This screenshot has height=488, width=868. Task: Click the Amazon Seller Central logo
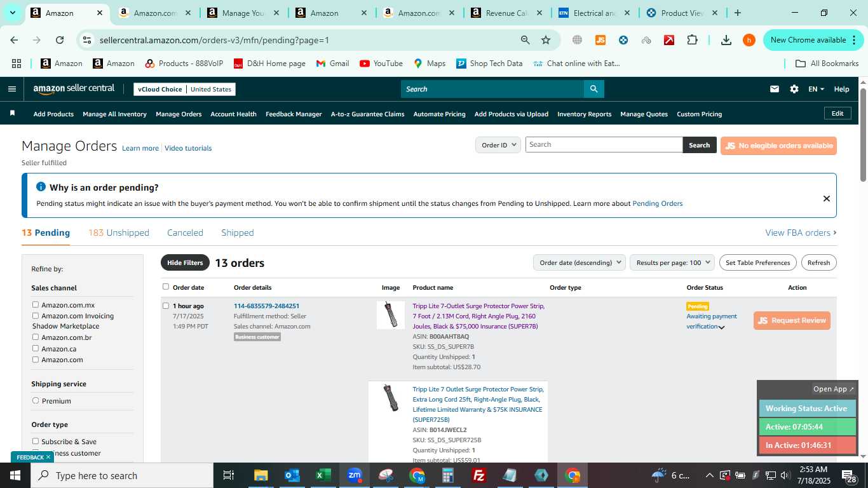tap(74, 89)
